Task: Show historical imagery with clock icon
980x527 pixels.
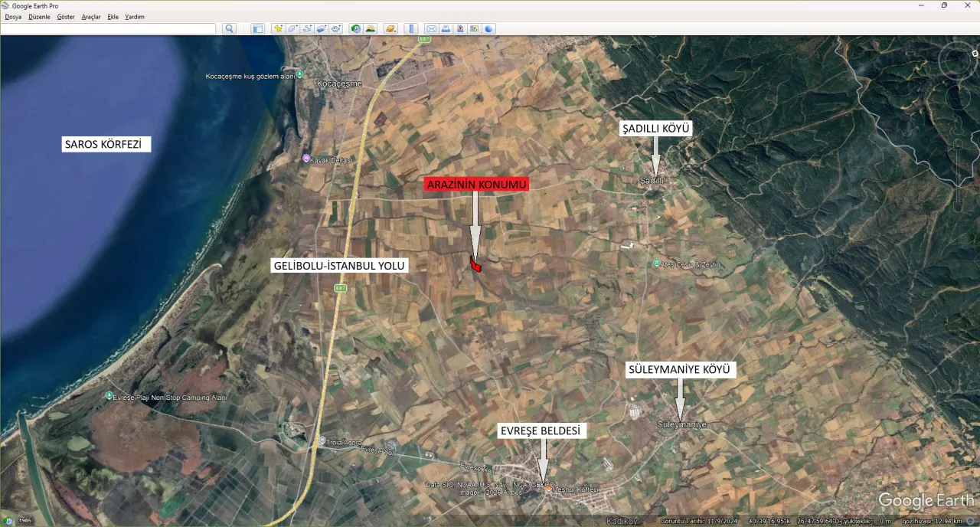Action: pos(356,28)
